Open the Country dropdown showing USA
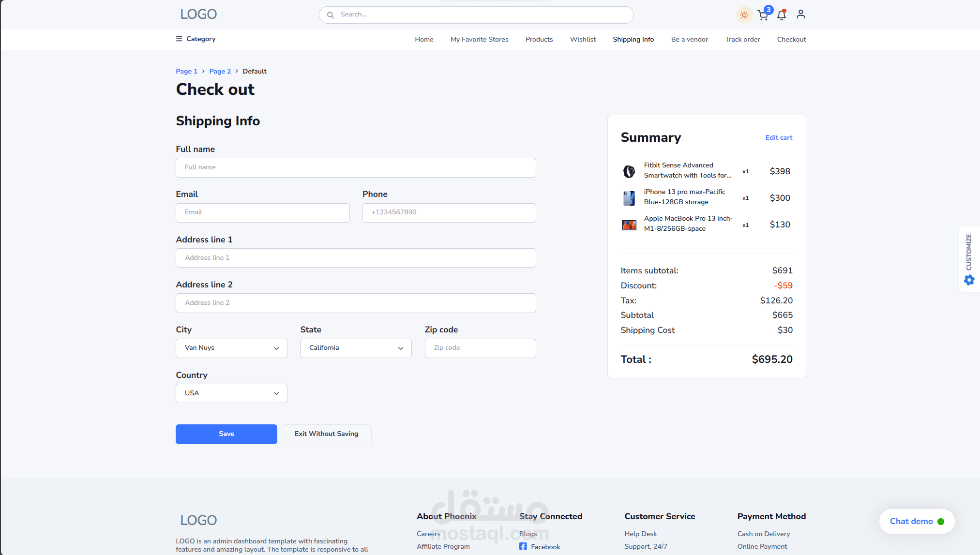 231,393
